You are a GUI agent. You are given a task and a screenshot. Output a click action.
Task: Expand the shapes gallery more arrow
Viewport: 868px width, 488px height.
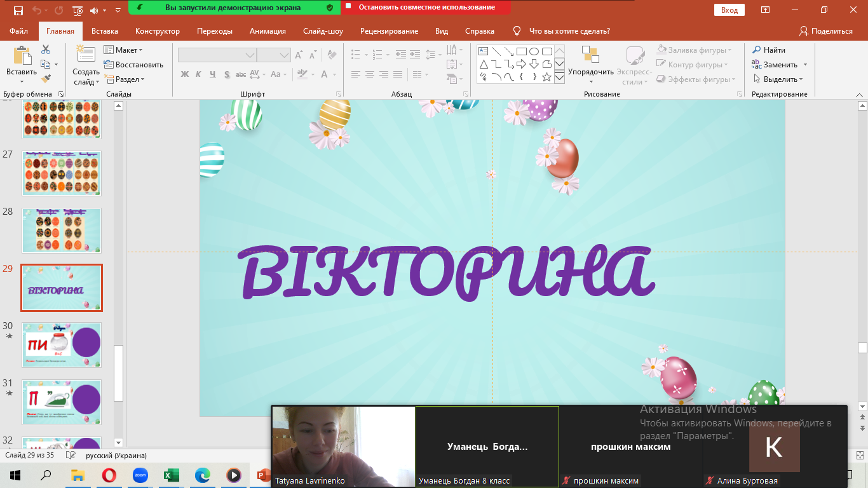[560, 78]
